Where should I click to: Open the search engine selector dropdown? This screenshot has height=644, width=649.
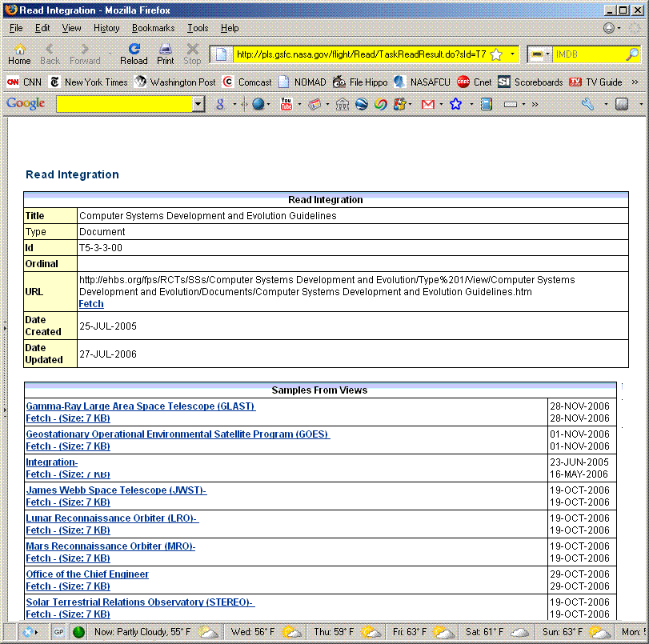click(x=547, y=54)
